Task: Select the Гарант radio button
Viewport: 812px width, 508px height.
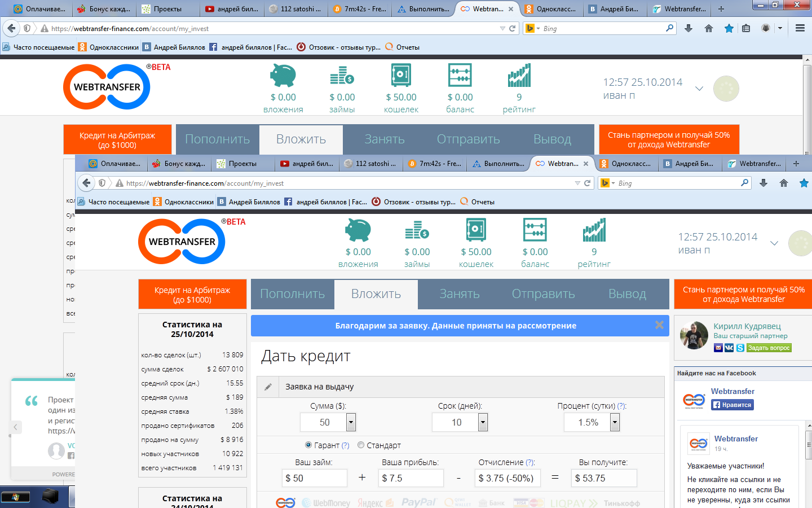Action: [x=308, y=445]
